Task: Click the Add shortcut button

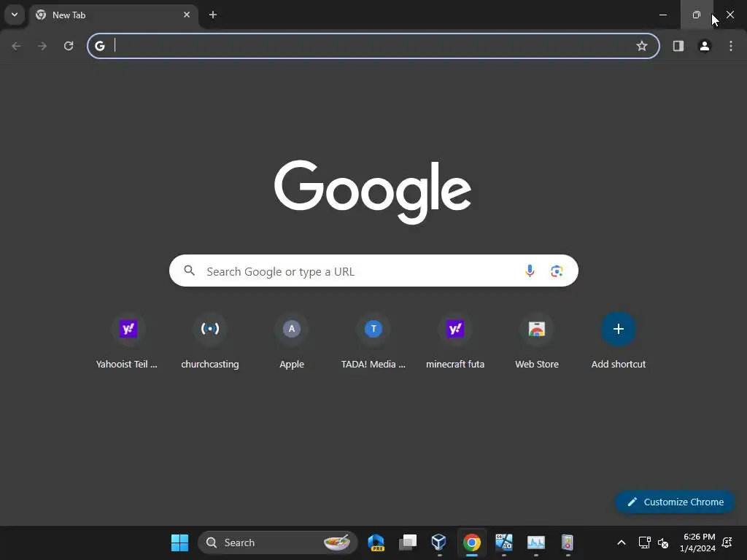Action: [619, 342]
